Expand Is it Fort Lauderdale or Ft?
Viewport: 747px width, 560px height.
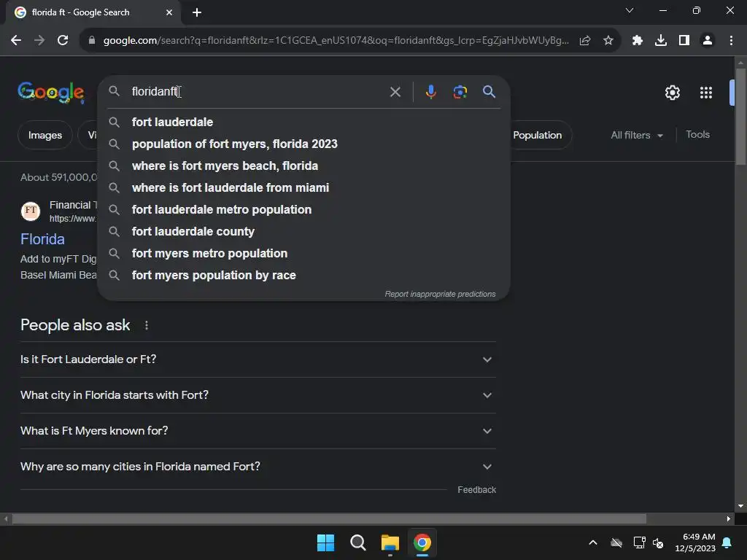[x=258, y=359]
